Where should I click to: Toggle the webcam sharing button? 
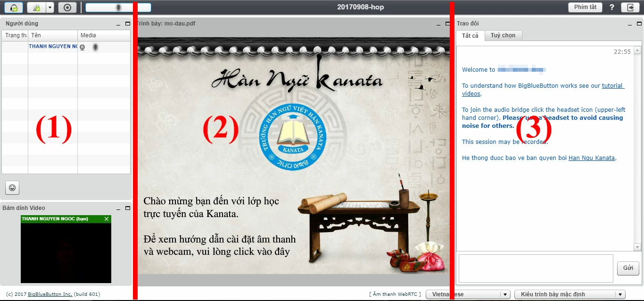[36, 8]
